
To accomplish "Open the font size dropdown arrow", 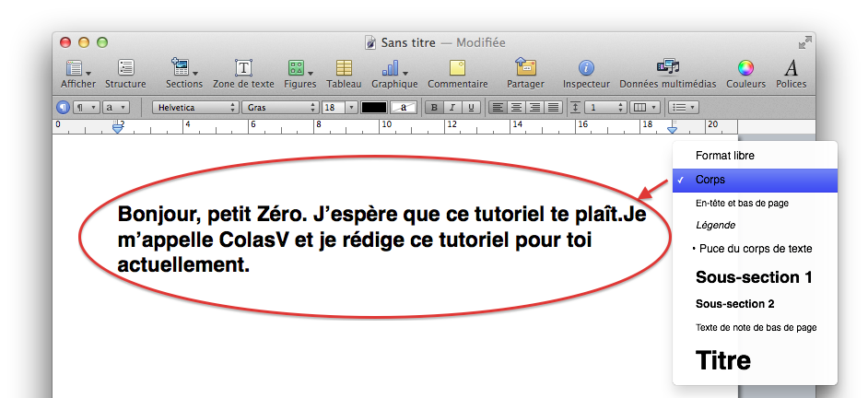I will [x=351, y=108].
